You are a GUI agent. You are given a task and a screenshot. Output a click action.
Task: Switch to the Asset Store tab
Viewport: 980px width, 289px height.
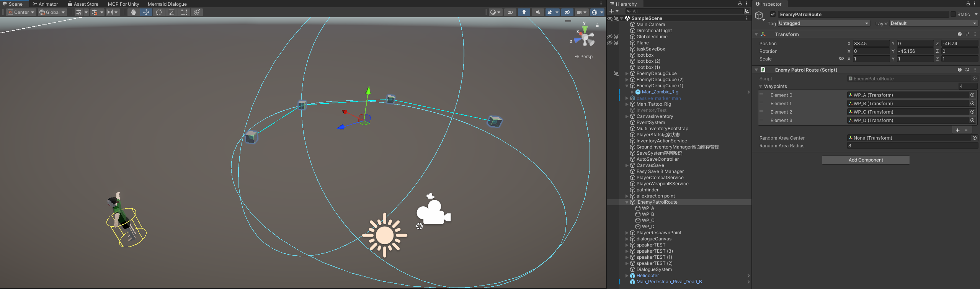click(83, 4)
